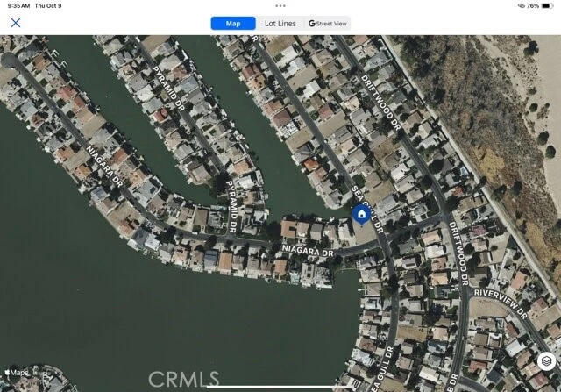Tap the Niagara Dr street label near pin
The width and height of the screenshot is (561, 392).
point(308,251)
